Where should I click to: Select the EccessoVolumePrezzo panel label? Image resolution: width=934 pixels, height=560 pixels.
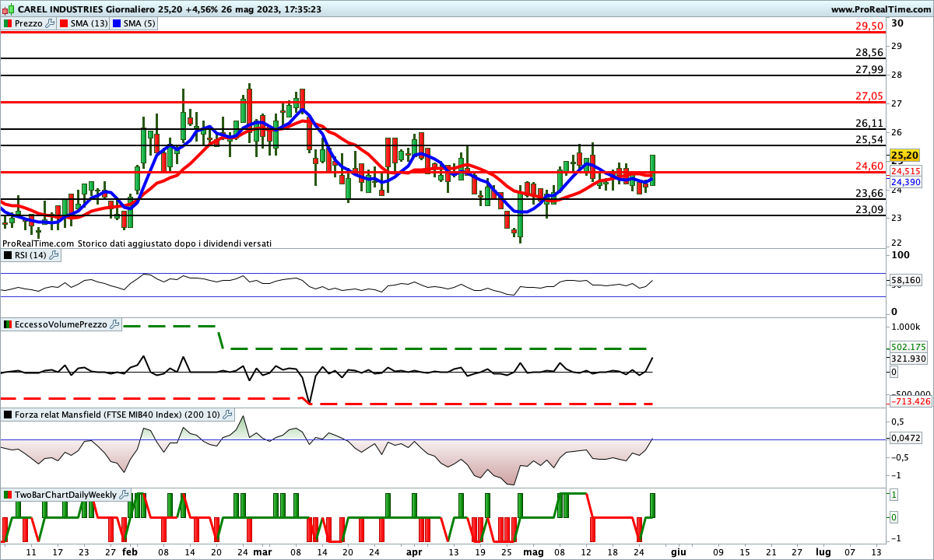pos(61,324)
